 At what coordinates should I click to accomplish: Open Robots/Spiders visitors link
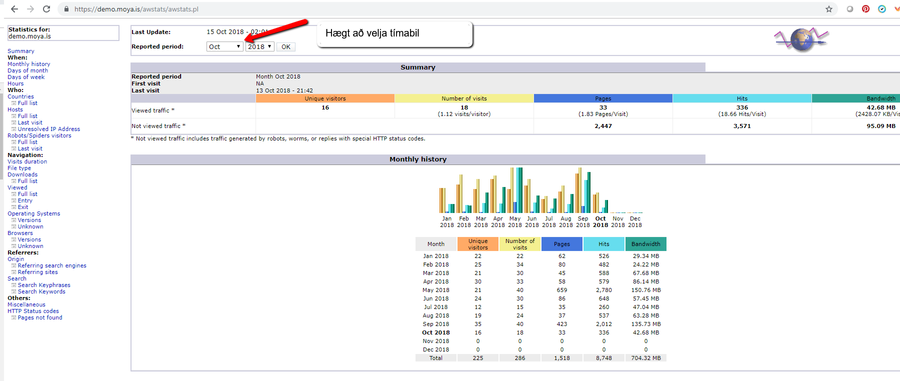point(40,135)
